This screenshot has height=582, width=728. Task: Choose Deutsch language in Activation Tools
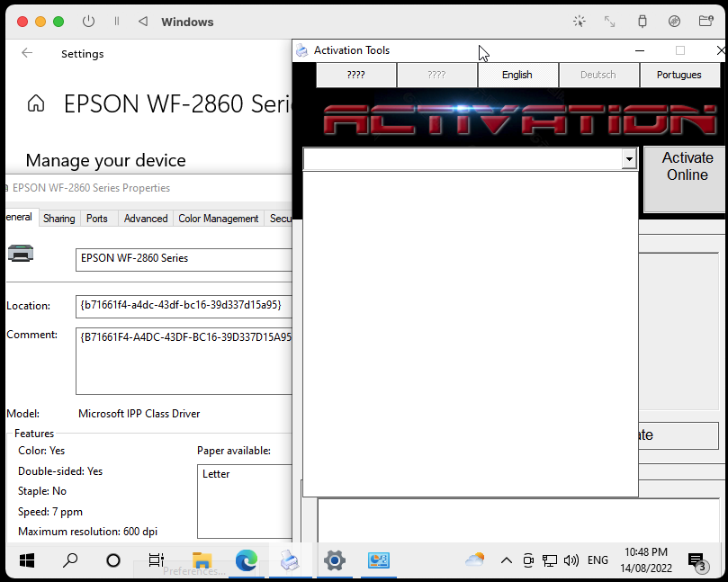[598, 76]
